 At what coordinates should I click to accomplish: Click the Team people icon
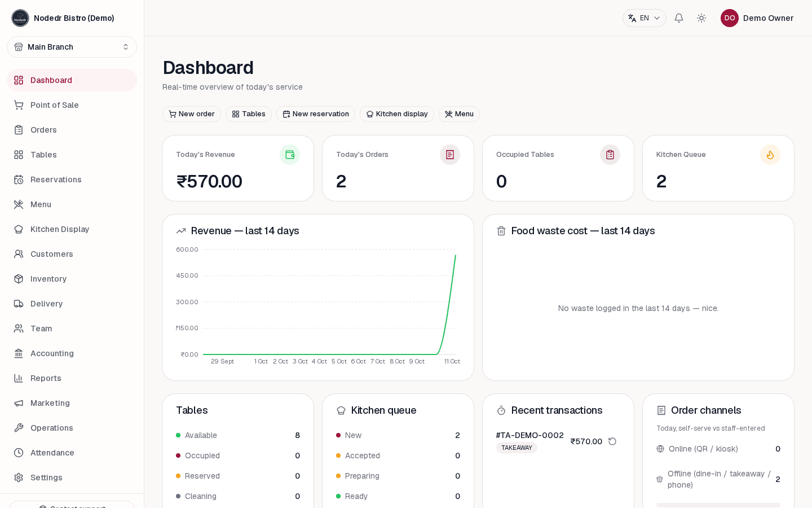pyautogui.click(x=19, y=329)
